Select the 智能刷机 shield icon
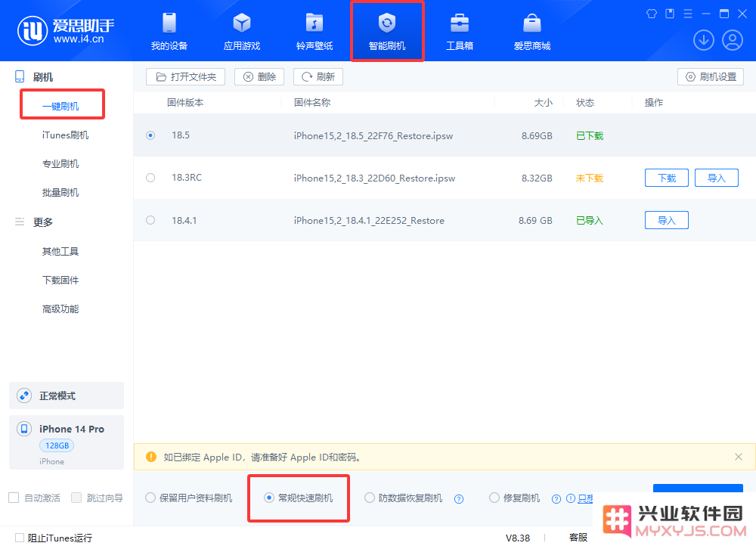756x549 pixels. (x=386, y=23)
